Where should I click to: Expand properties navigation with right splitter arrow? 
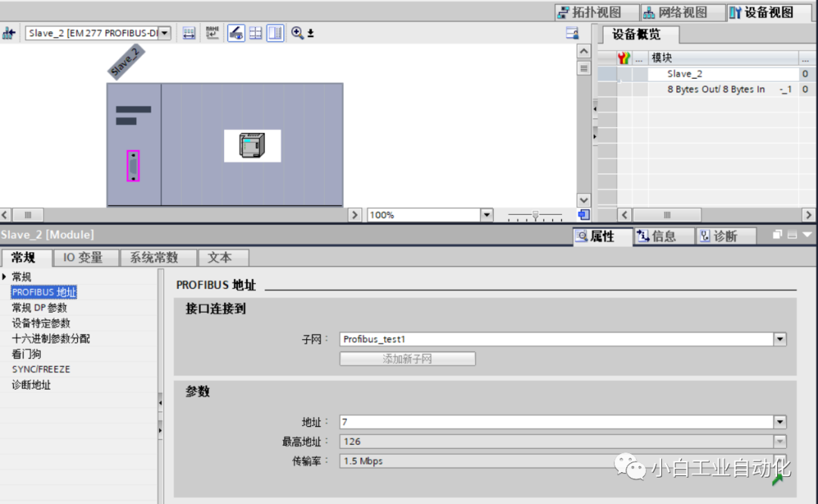[160, 431]
